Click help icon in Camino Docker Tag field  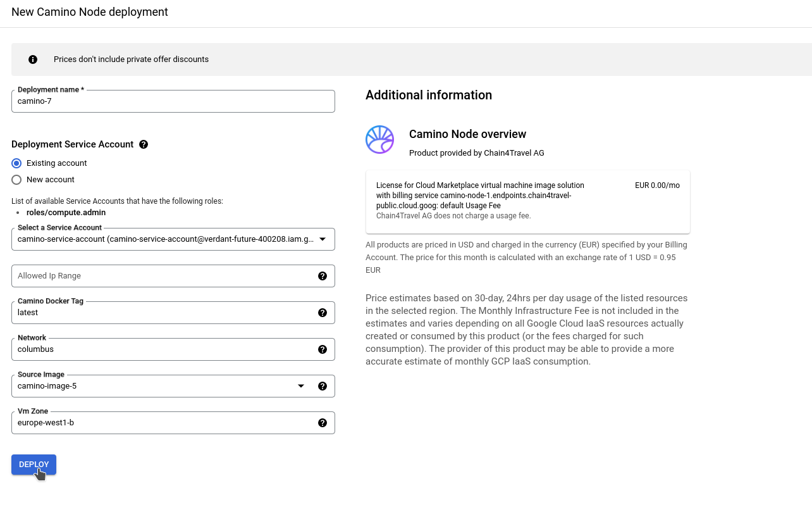[323, 313]
